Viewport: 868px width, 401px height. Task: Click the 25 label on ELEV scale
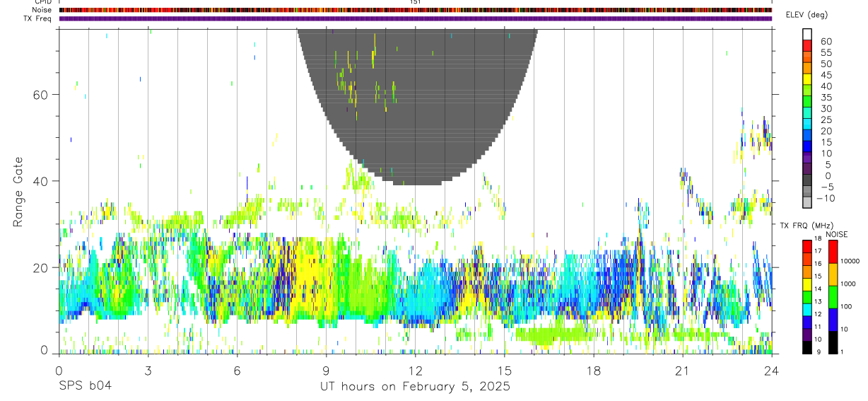pos(826,120)
